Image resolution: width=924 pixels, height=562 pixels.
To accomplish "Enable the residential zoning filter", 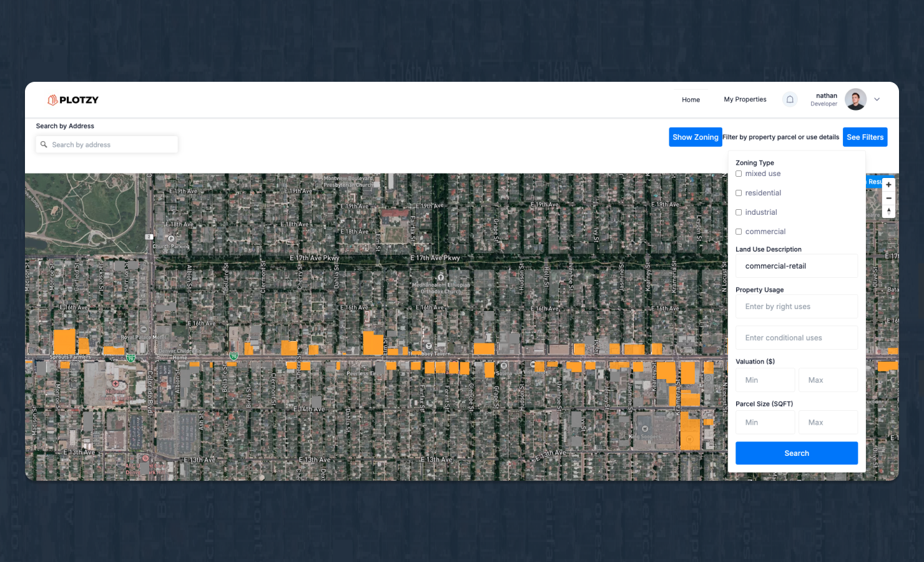I will (x=739, y=193).
